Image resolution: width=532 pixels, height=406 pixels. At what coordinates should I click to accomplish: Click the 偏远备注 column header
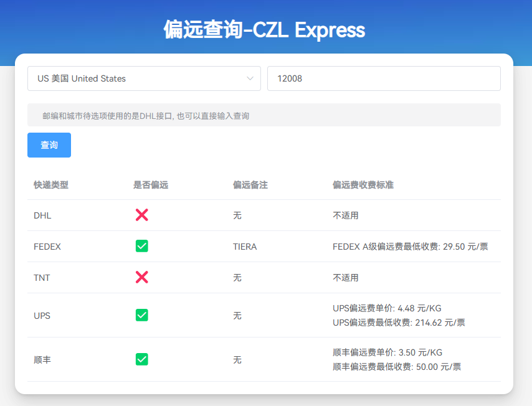(x=250, y=185)
